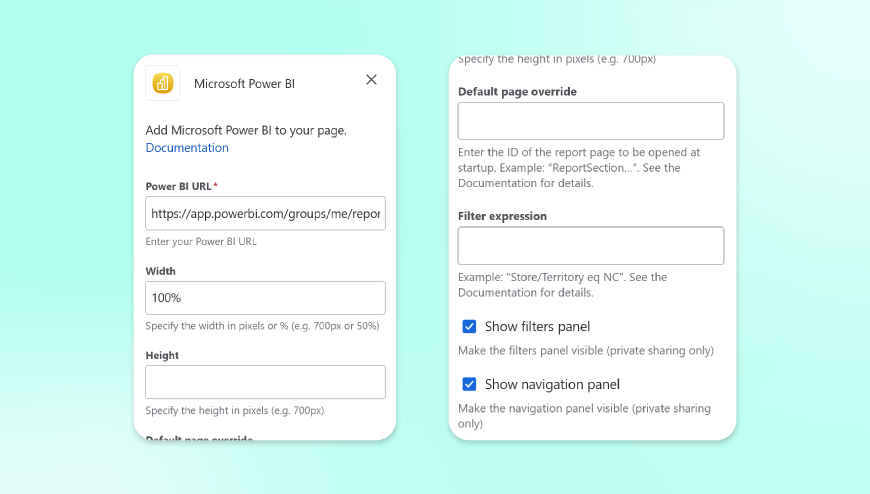Click the Microsoft Power BI logo icon
The width and height of the screenshot is (870, 494).
pyautogui.click(x=163, y=83)
